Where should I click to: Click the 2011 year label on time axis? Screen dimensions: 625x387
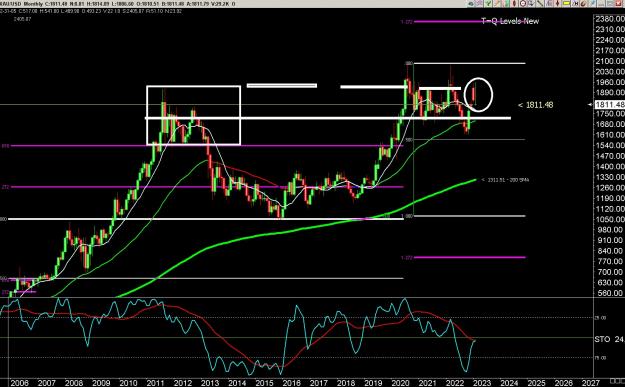tap(154, 383)
